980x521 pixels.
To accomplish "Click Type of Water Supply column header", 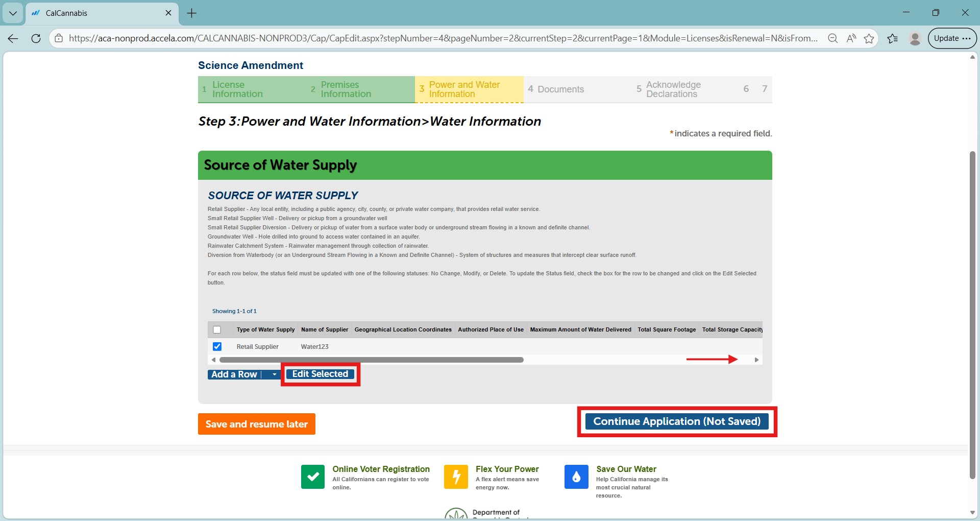I will [x=265, y=330].
